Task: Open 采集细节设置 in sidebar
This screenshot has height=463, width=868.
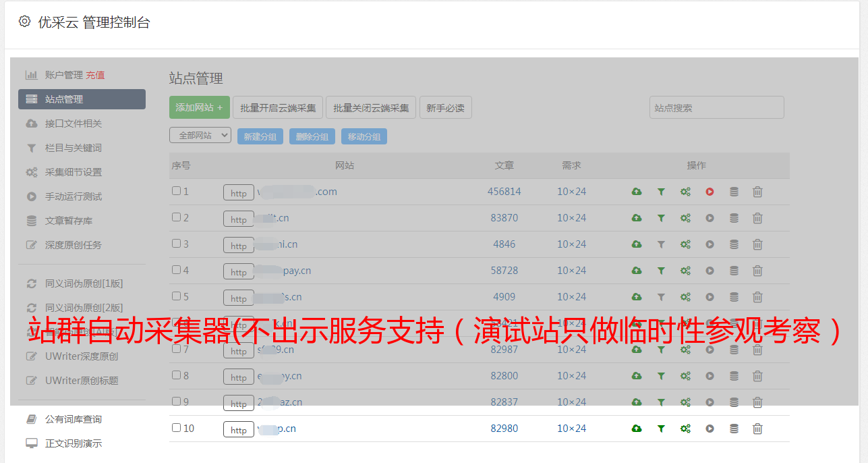Action: (74, 172)
